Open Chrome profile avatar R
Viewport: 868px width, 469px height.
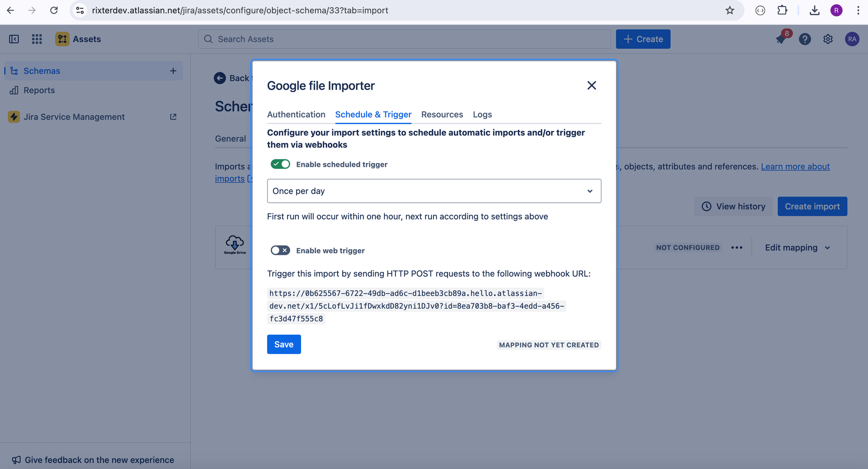click(x=836, y=10)
